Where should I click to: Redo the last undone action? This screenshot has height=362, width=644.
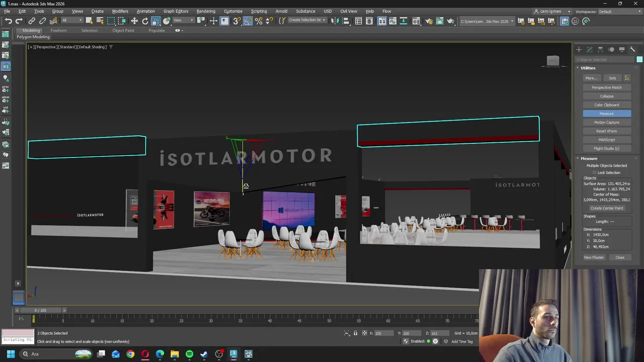point(19,21)
